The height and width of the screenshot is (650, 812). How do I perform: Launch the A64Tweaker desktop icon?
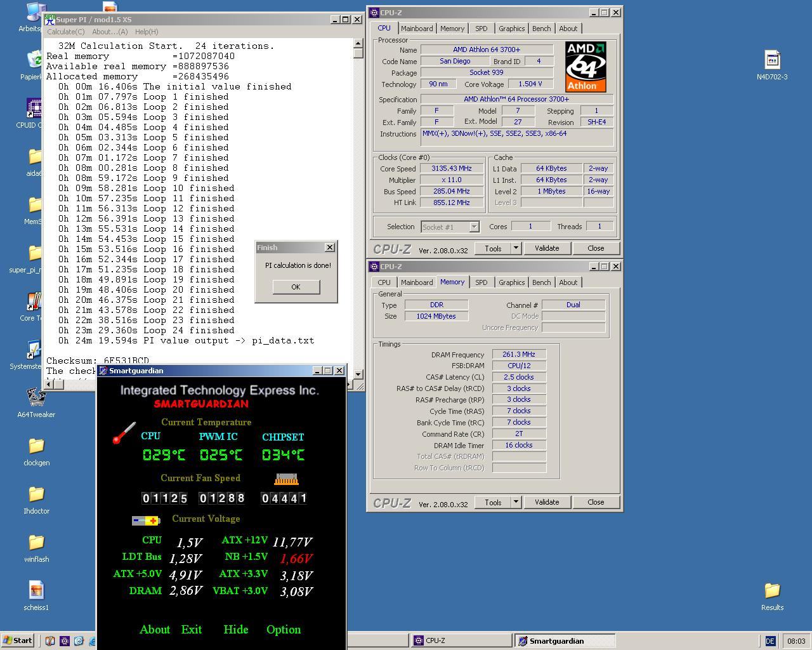pyautogui.click(x=36, y=397)
